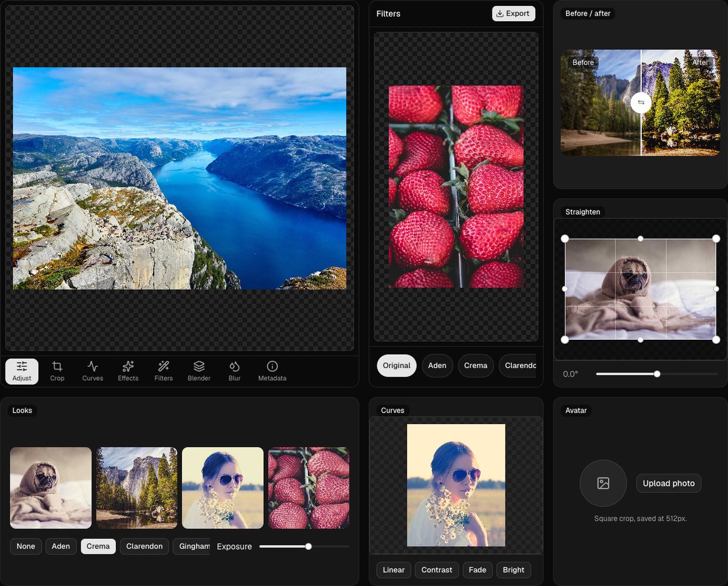
Task: Apply the Contrast curve preset
Action: tap(437, 570)
